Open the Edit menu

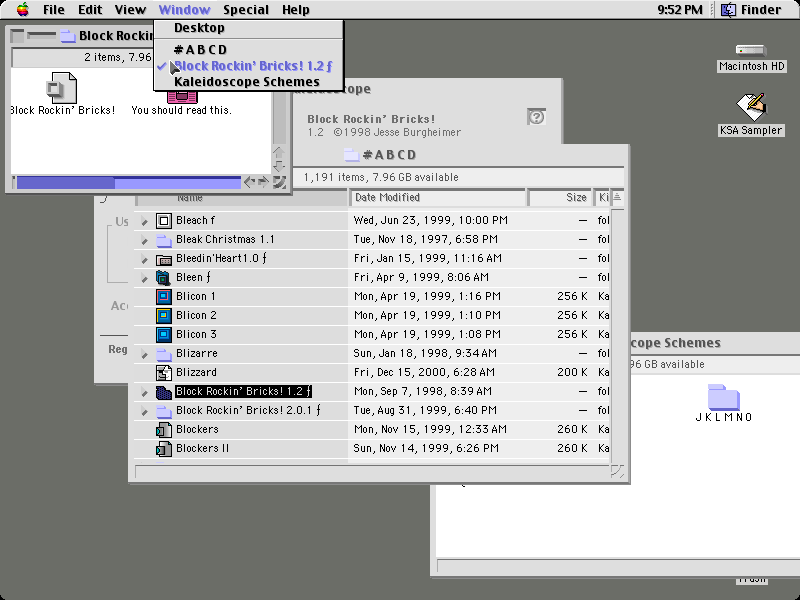[90, 10]
